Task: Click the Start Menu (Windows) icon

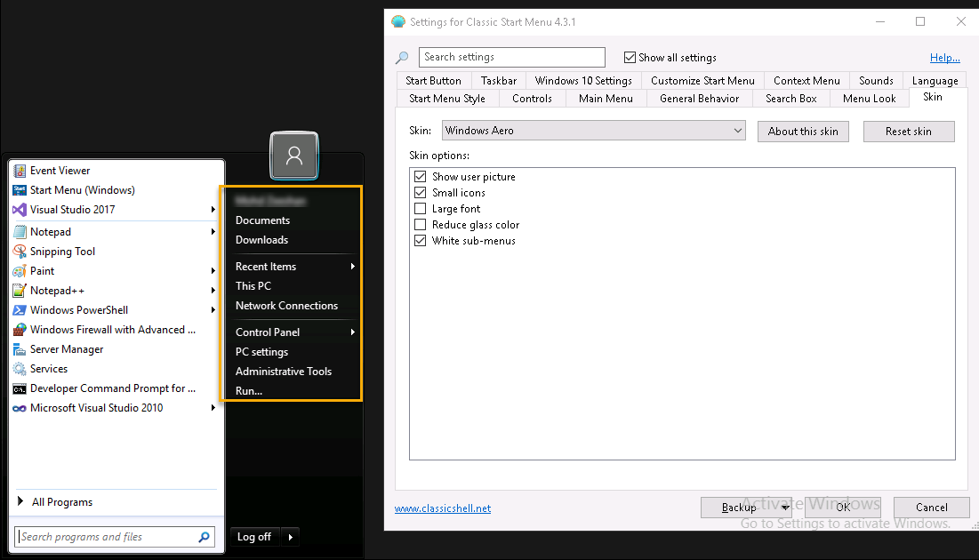Action: tap(20, 190)
